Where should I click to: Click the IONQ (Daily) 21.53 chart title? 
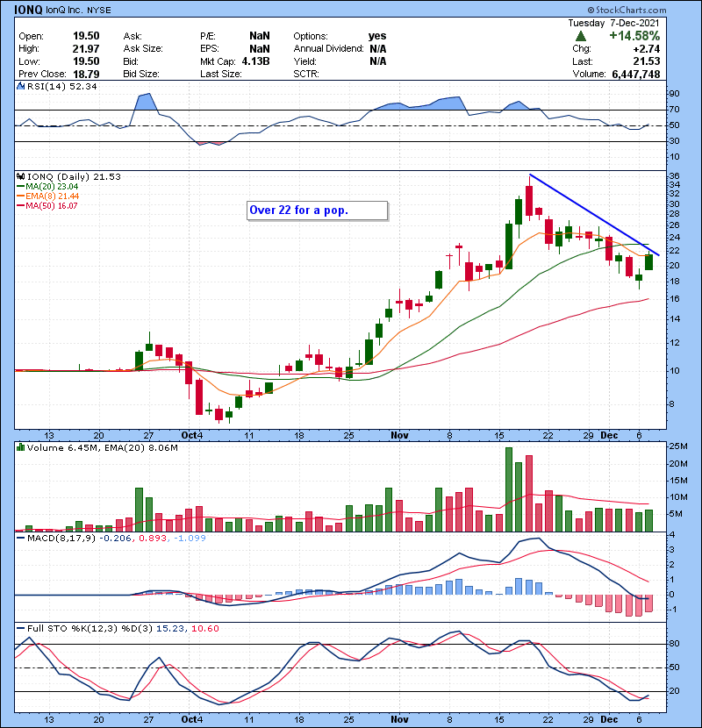pyautogui.click(x=74, y=177)
